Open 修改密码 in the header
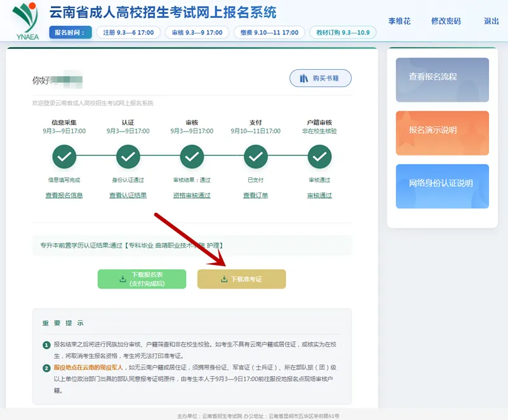The image size is (508, 420). [446, 21]
